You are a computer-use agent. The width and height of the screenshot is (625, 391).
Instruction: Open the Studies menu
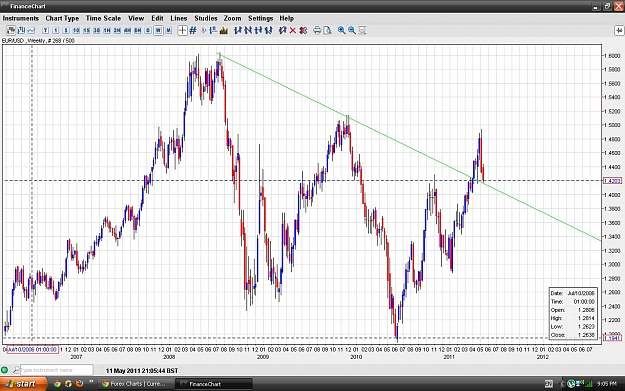(206, 18)
